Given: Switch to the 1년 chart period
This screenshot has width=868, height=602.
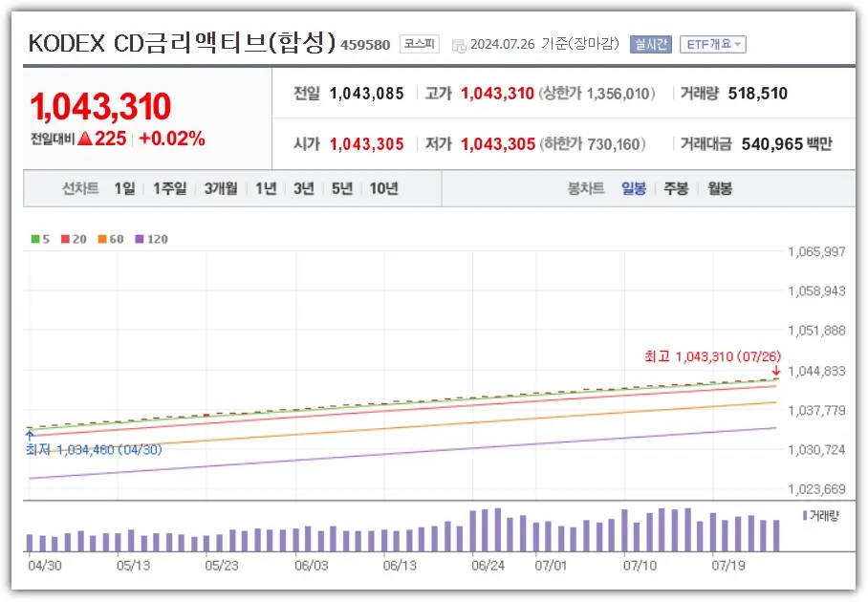Looking at the screenshot, I should pos(266,188).
